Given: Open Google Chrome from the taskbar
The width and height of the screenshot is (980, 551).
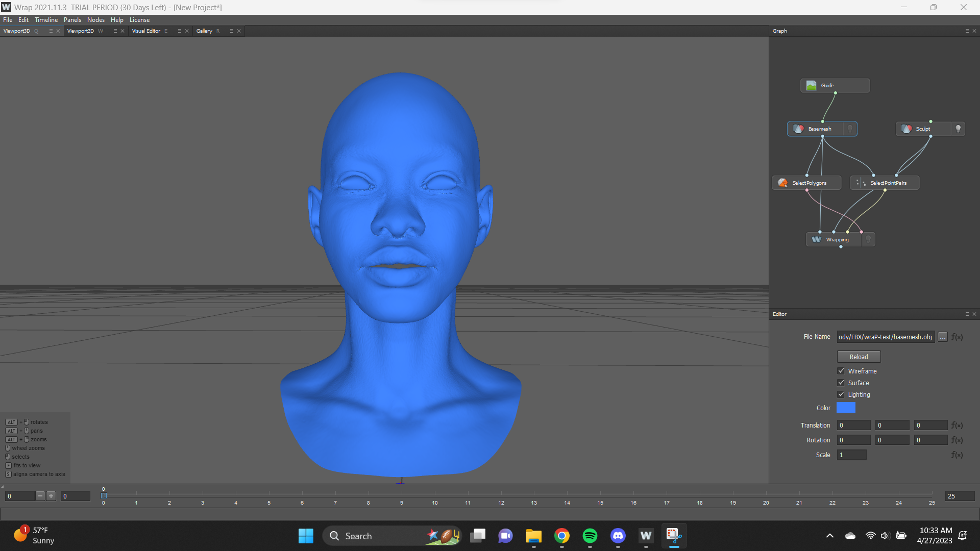Looking at the screenshot, I should [562, 536].
